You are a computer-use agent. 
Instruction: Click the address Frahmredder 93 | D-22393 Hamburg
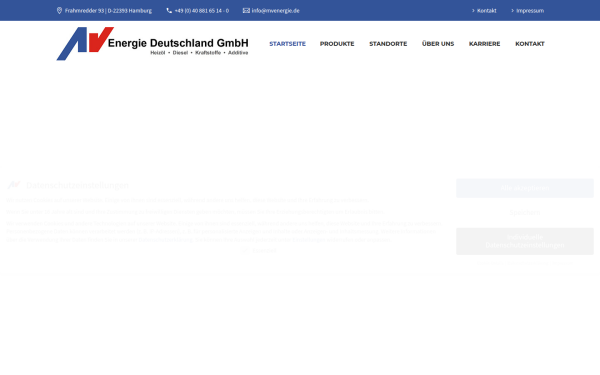(x=108, y=11)
